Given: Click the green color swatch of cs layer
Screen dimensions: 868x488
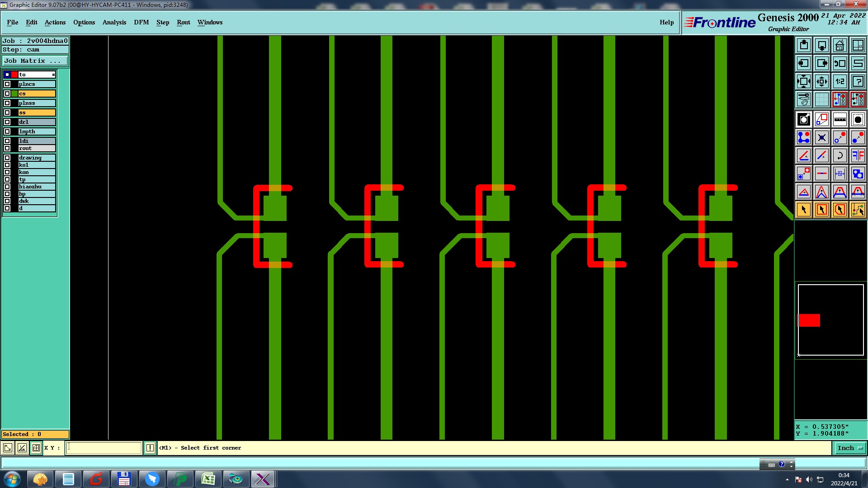Looking at the screenshot, I should [x=14, y=94].
